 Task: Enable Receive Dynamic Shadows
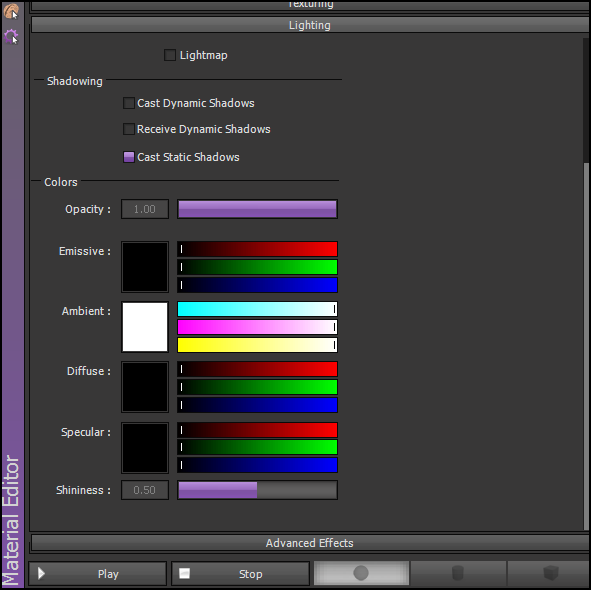click(x=129, y=129)
